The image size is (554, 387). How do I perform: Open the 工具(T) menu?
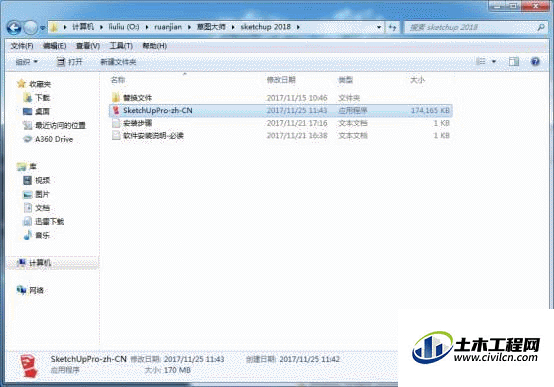[121, 46]
